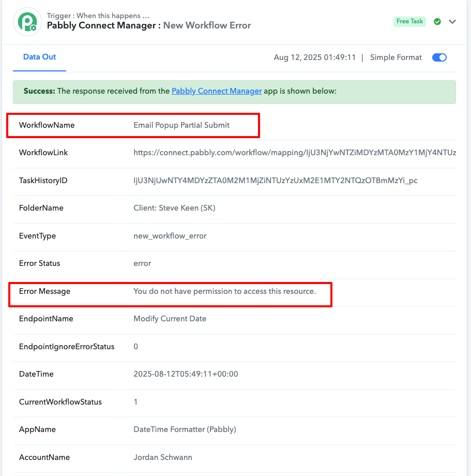
Task: Collapse the trigger step with the chevron
Action: point(452,22)
